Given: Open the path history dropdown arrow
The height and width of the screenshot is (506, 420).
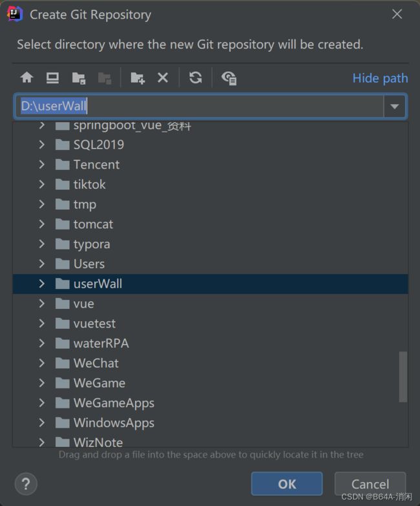Looking at the screenshot, I should point(395,106).
